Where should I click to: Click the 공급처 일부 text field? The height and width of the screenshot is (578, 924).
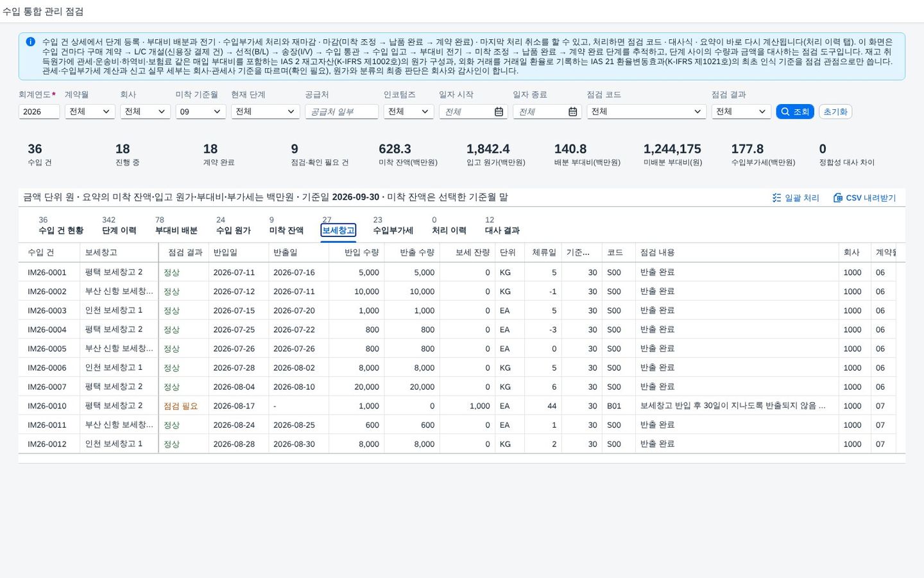click(x=341, y=112)
